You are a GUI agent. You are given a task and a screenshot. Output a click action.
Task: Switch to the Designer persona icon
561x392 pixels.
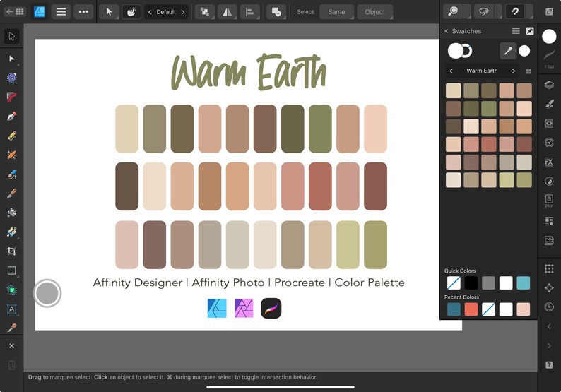point(39,12)
